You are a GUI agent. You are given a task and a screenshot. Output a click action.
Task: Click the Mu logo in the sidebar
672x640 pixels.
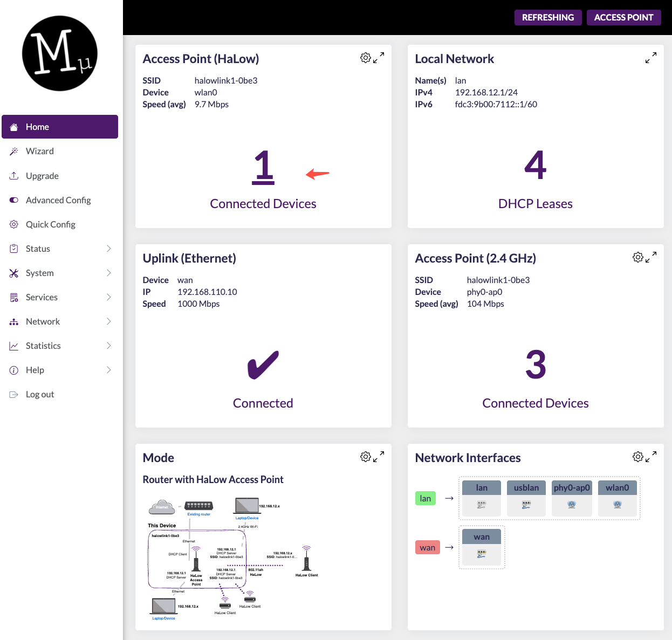tap(60, 53)
